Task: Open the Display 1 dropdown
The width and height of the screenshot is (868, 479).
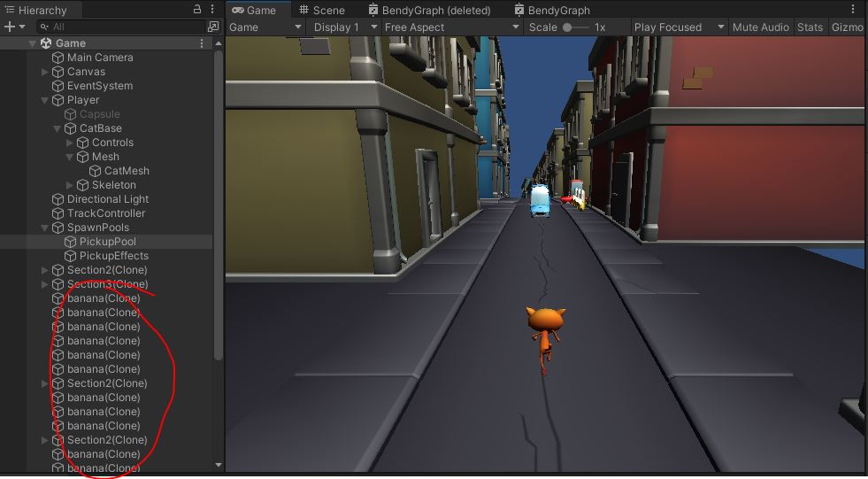Action: click(344, 27)
